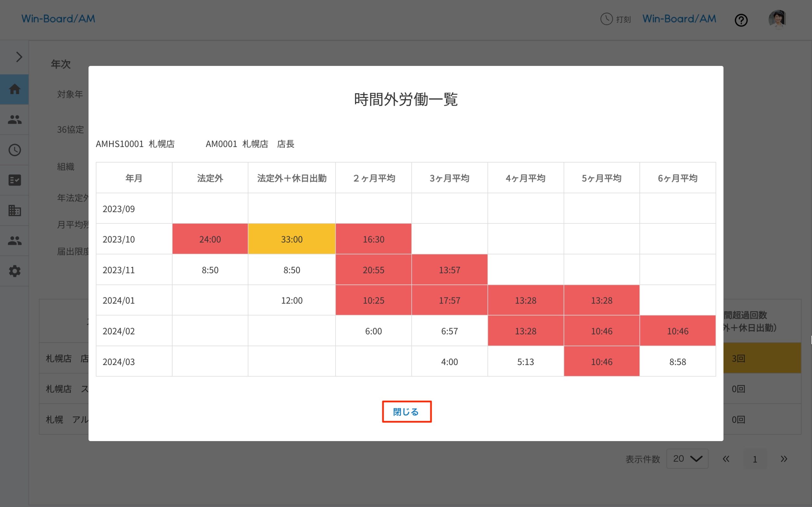Viewport: 812px width, 507px height.
Task: Click the red 24:00 cell for 2023/10
Action: [x=210, y=239]
